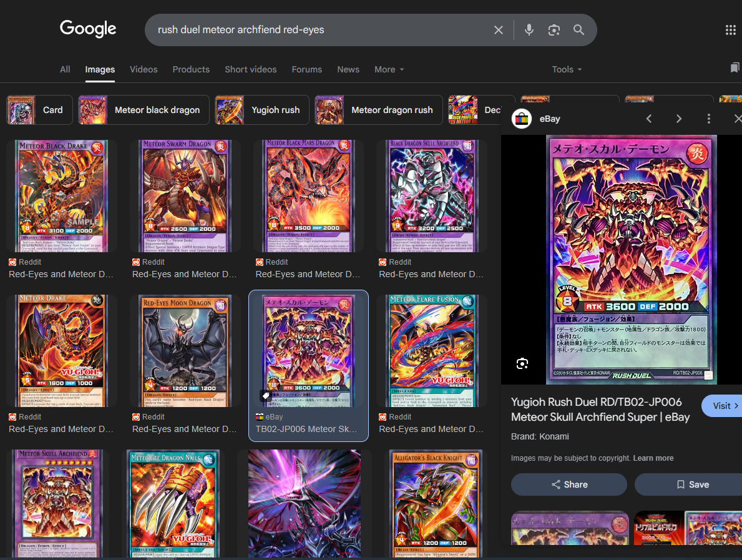Switch to the All tab
The width and height of the screenshot is (742, 560).
pyautogui.click(x=66, y=69)
